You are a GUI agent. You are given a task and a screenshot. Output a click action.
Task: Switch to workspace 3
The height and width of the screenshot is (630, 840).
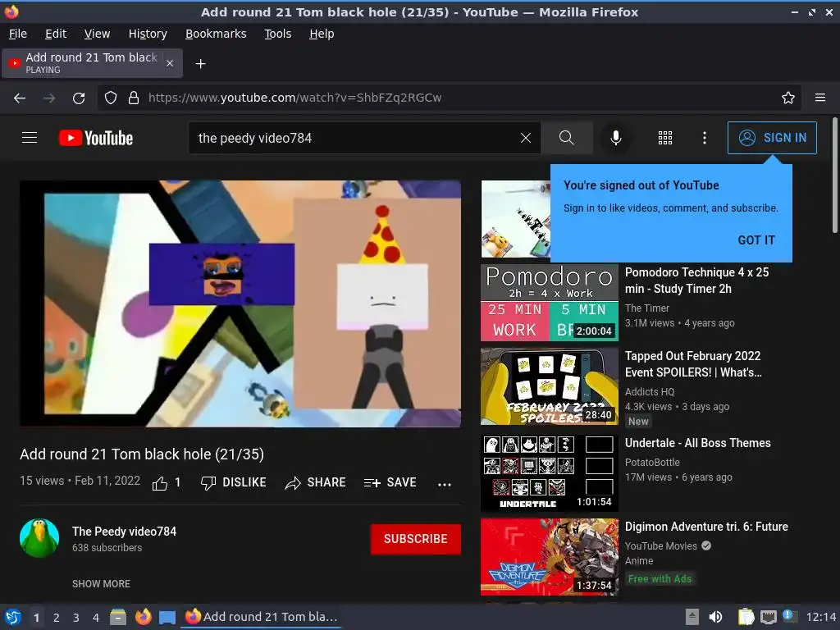pyautogui.click(x=76, y=618)
